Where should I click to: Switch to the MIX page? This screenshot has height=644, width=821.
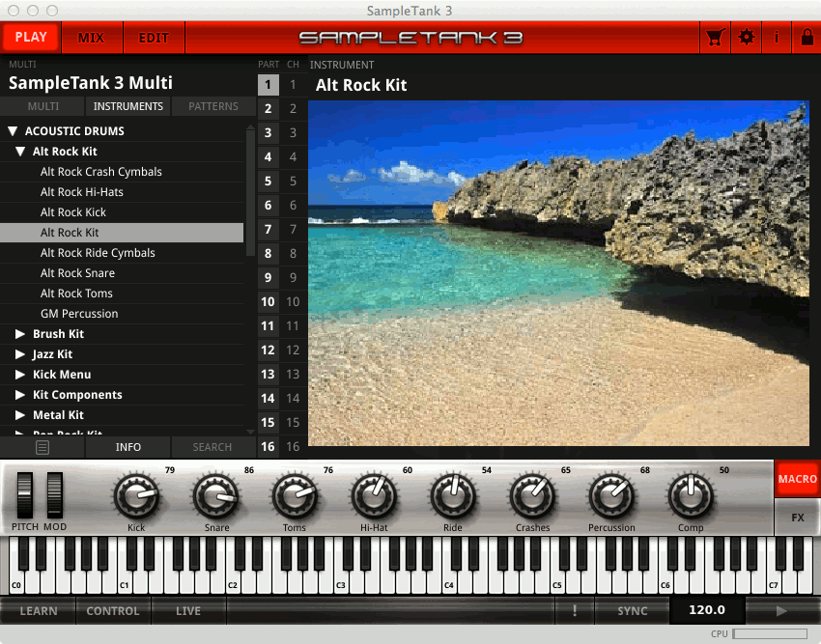(92, 38)
